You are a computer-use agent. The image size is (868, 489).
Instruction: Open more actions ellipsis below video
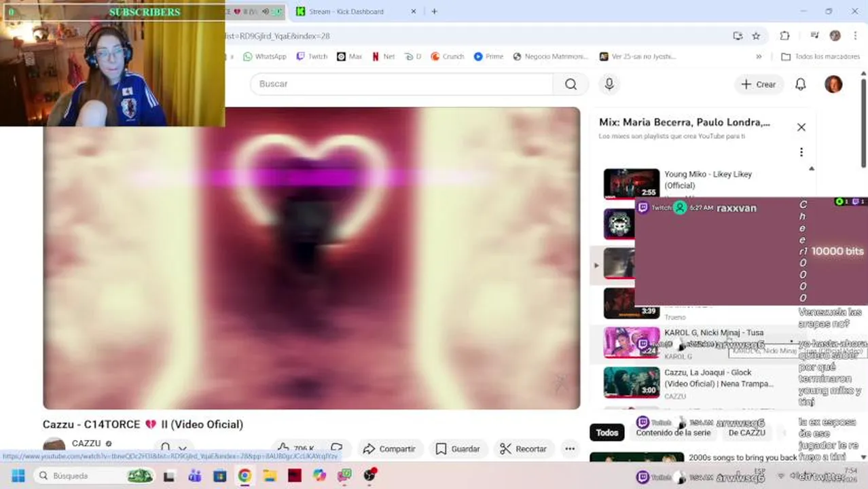point(570,449)
